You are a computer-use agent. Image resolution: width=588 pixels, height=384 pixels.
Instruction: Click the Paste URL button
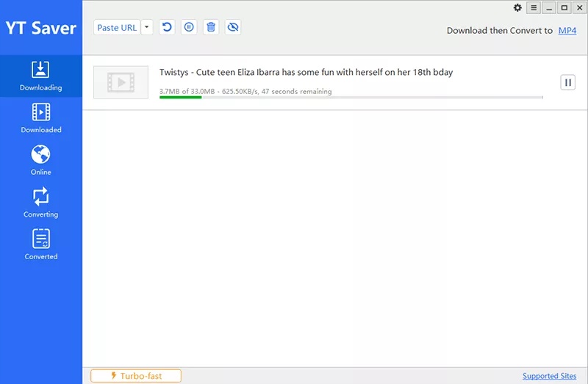[x=117, y=27]
